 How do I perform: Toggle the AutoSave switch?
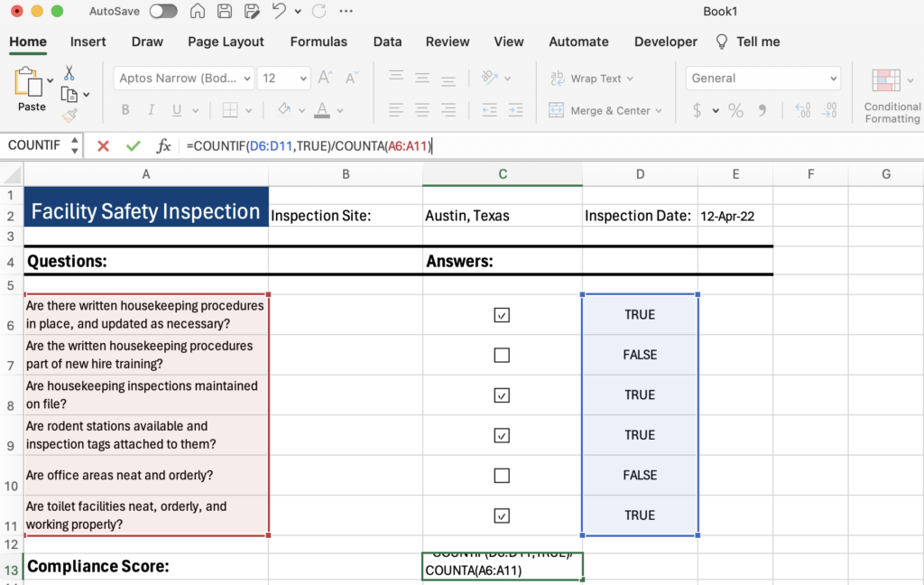pyautogui.click(x=163, y=11)
